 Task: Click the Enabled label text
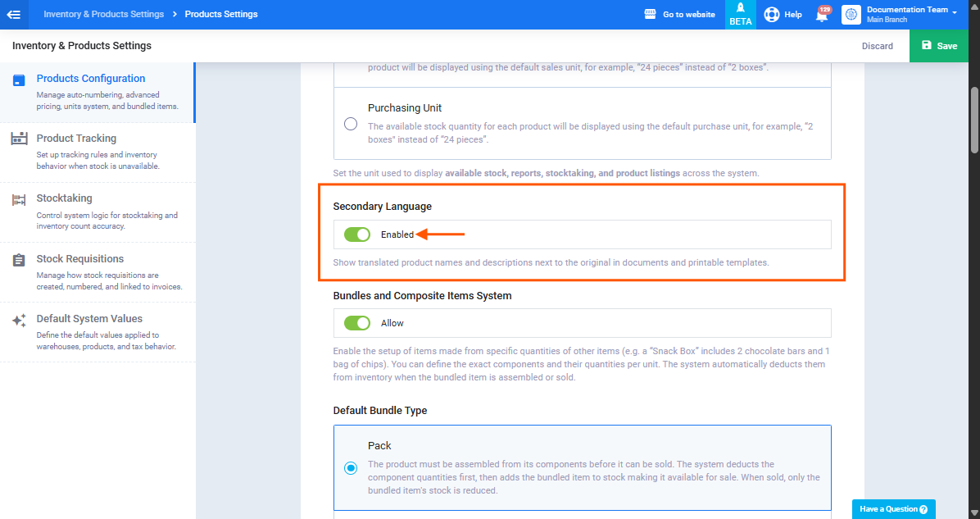397,234
